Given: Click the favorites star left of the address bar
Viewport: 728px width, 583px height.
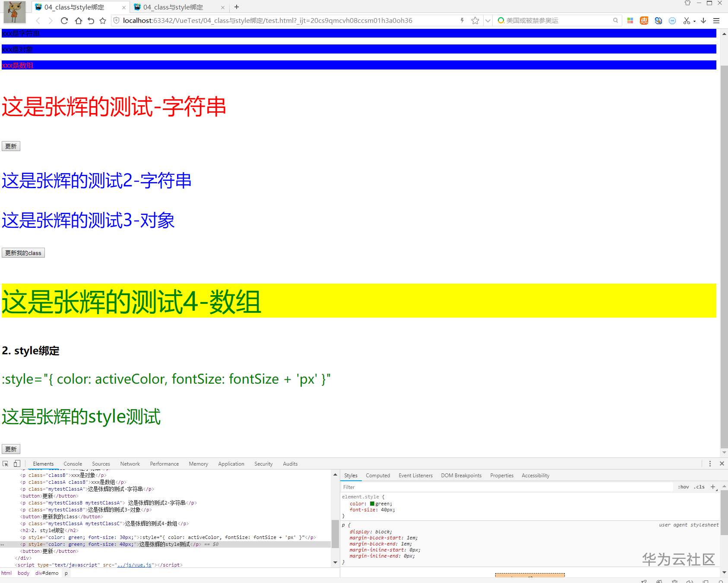Looking at the screenshot, I should pyautogui.click(x=103, y=21).
